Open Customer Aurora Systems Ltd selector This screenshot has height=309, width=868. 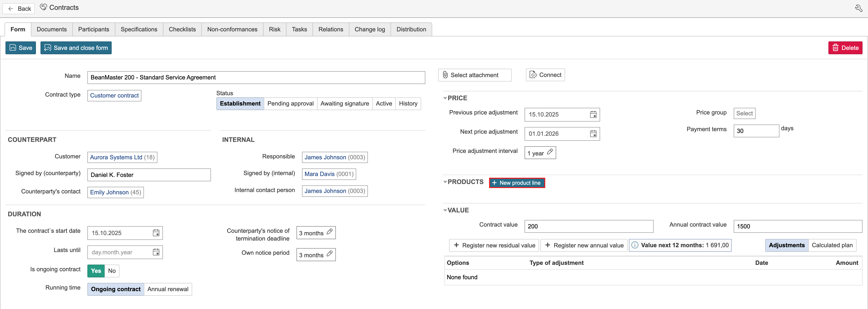pyautogui.click(x=122, y=157)
